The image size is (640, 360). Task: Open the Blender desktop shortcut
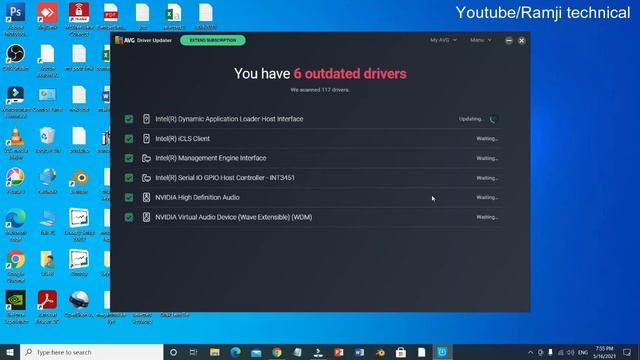(79, 181)
